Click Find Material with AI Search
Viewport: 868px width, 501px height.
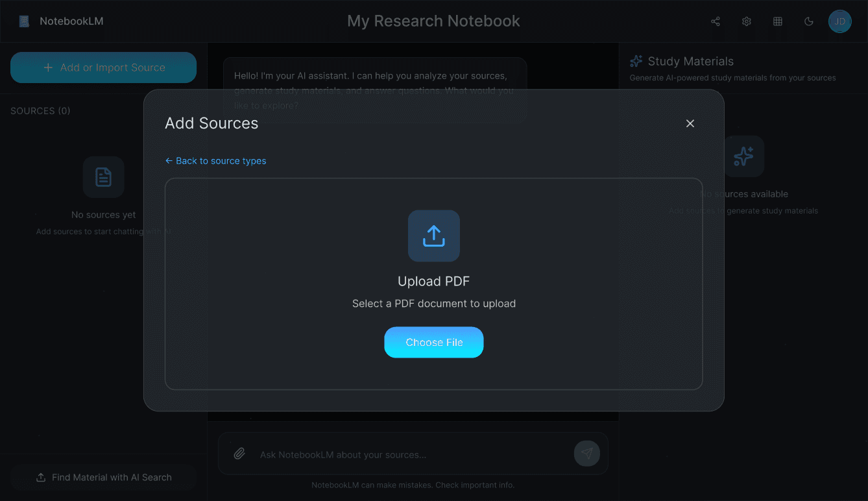coord(103,478)
